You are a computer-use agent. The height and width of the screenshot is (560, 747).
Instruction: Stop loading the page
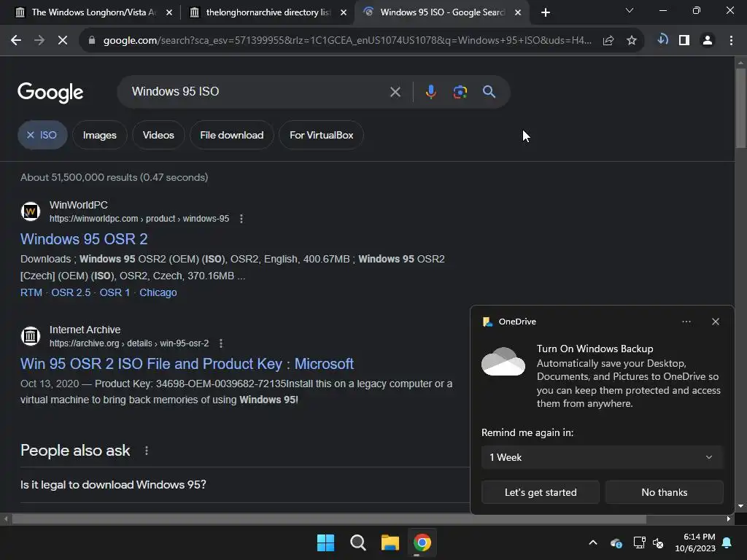point(63,41)
